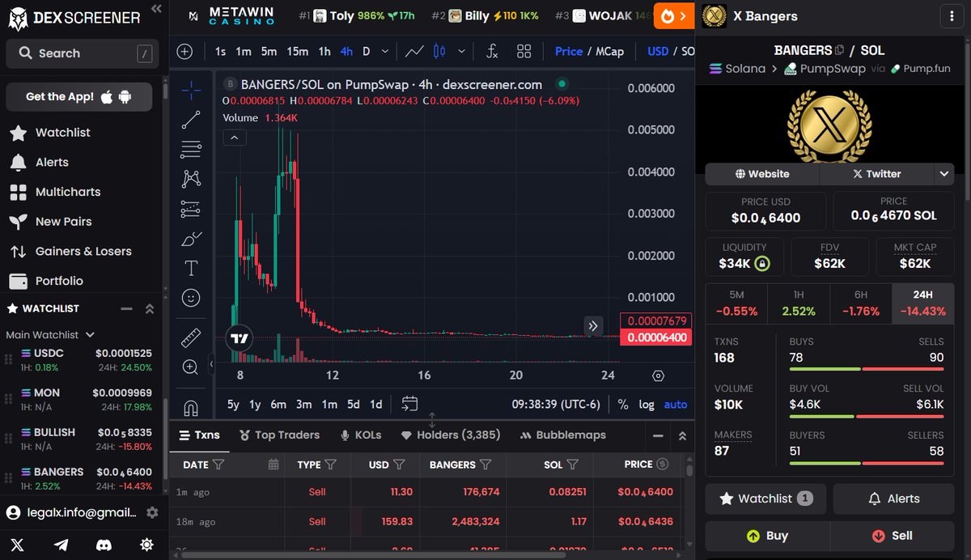Switch to line chart type
The height and width of the screenshot is (560, 971).
414,52
